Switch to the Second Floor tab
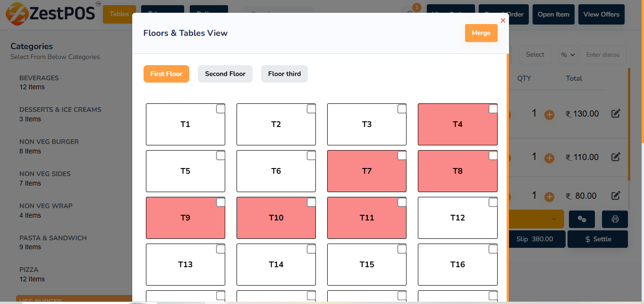Viewport: 644px width, 304px height. [x=225, y=74]
